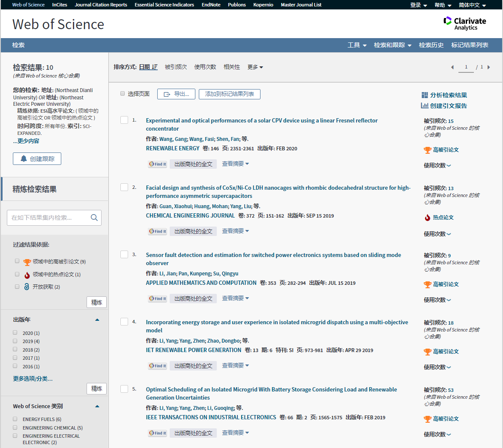The image size is (503, 448).
Task: Open the Fresnel reflector concentrator article
Action: 261,125
